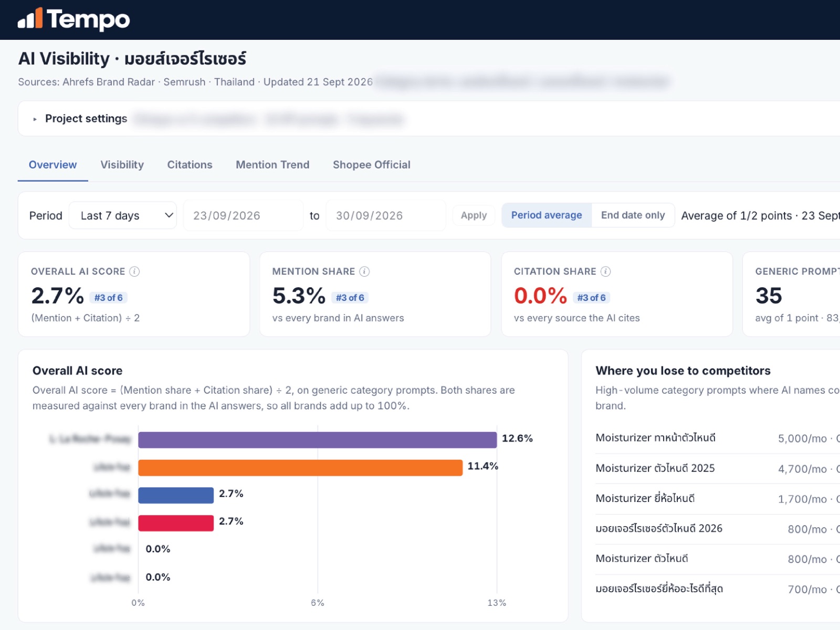Viewport: 840px width, 630px height.
Task: Select the 'Moisturizer ตัวไหนดี 2025' prompt row
Action: 718,468
